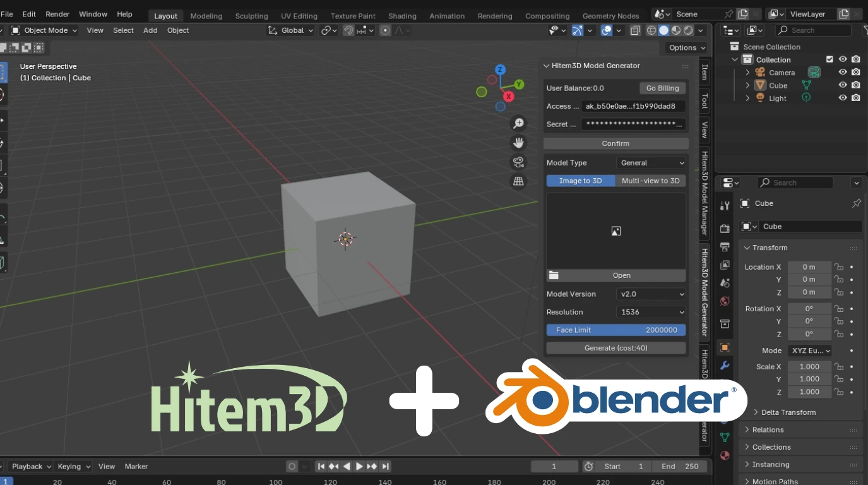Toggle camera view icon in viewport

coord(518,162)
